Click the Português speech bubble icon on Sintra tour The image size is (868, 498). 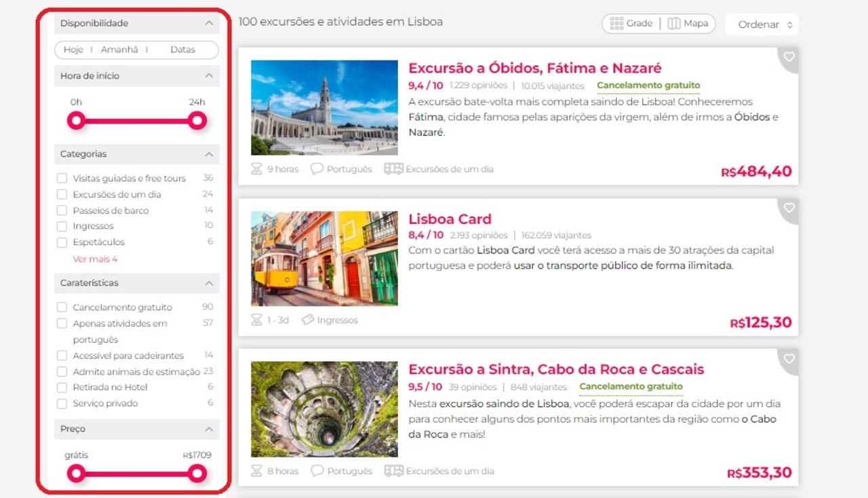[x=317, y=471]
